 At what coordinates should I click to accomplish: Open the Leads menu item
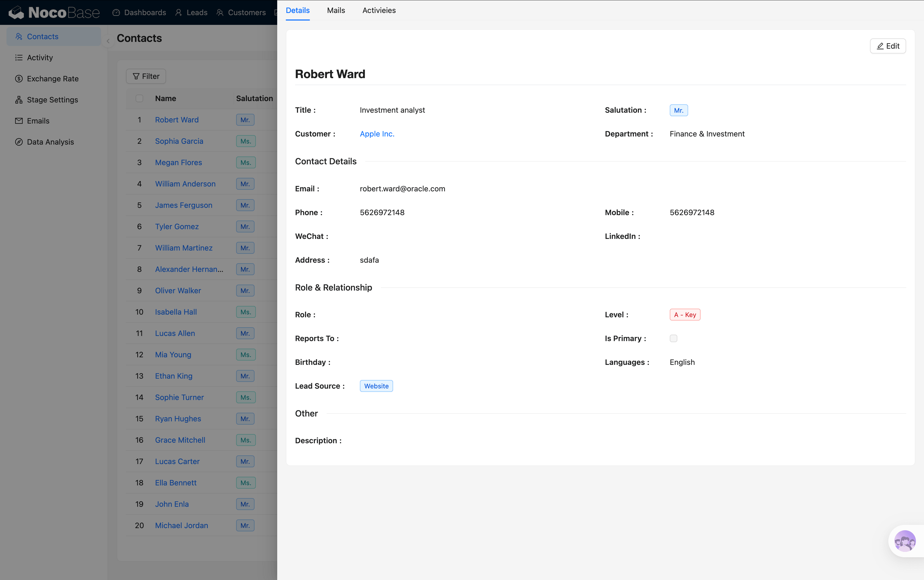coord(191,13)
